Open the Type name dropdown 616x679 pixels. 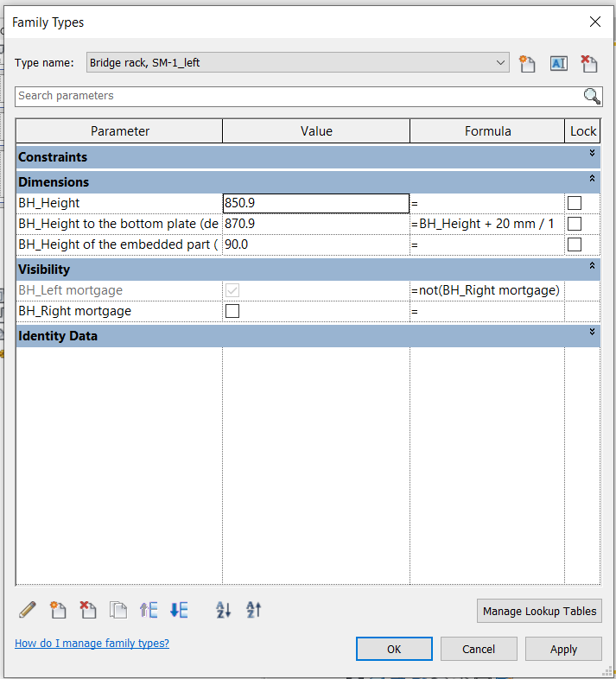tap(502, 62)
